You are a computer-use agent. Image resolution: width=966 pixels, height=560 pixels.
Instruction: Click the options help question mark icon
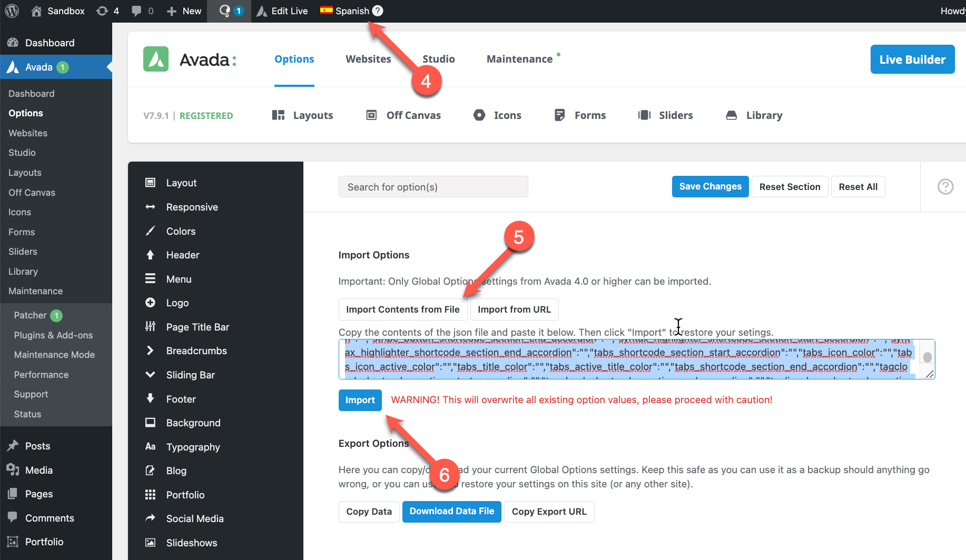pos(945,186)
